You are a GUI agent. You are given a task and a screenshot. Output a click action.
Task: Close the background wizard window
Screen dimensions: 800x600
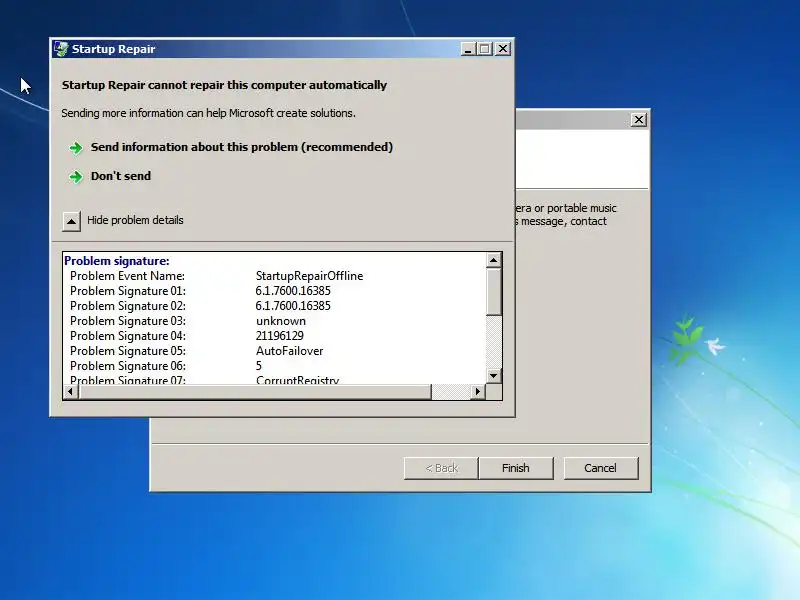click(638, 120)
